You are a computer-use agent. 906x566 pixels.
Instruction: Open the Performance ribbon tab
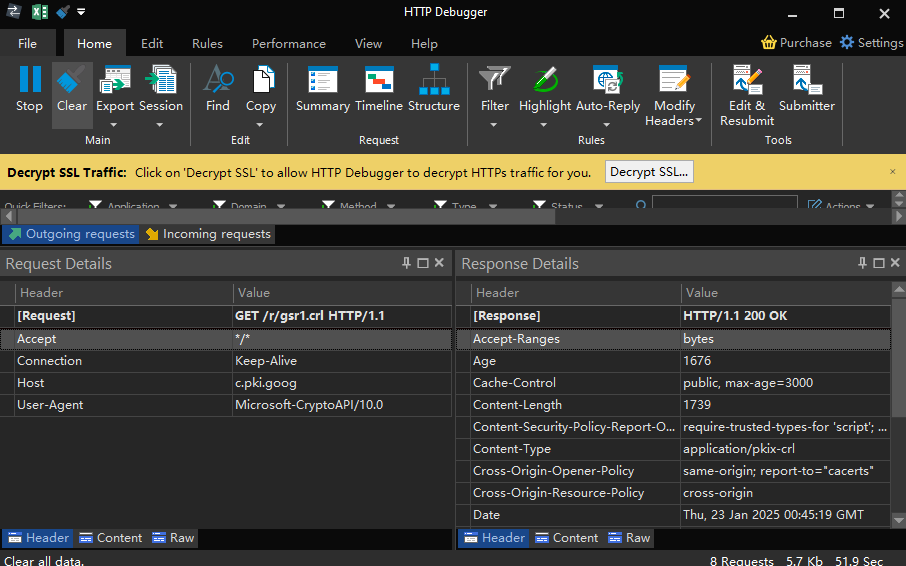click(288, 44)
